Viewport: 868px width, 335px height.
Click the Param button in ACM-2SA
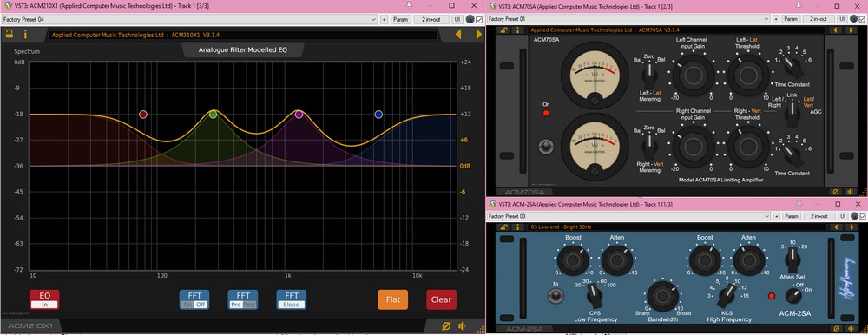pos(791,216)
